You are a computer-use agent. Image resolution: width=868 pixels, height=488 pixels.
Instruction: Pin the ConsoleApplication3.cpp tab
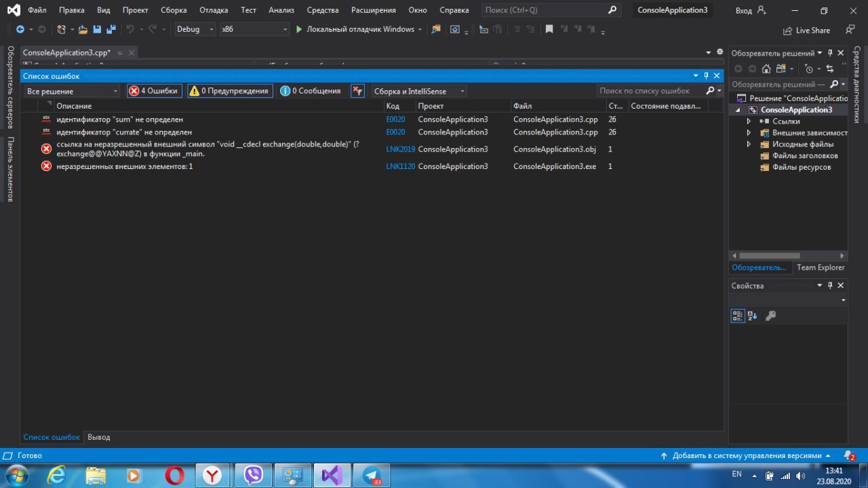(120, 53)
